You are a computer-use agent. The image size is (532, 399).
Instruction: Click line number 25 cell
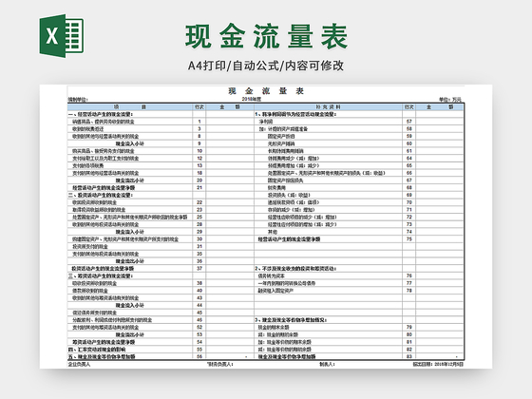click(x=199, y=218)
